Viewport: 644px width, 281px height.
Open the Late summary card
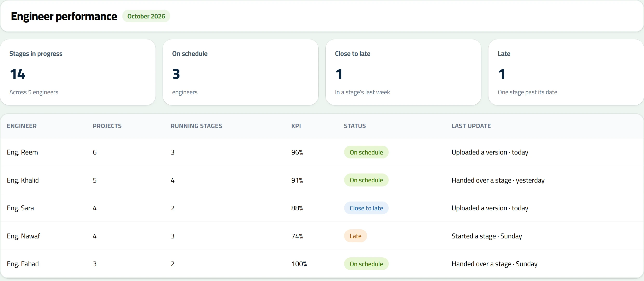pos(566,72)
